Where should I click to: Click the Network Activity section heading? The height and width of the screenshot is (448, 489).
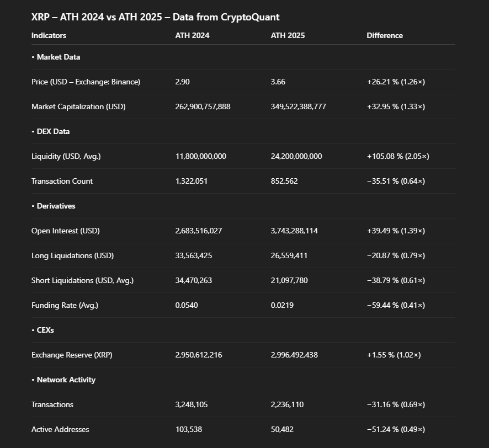(66, 380)
